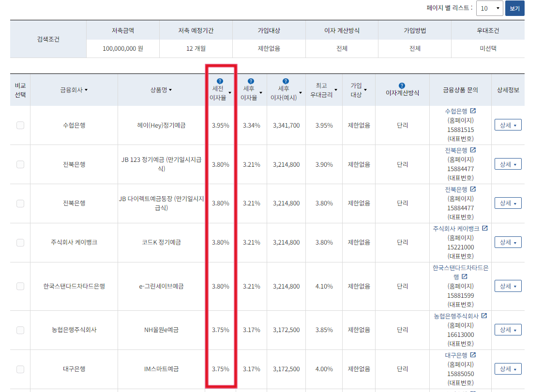Expand 상세 for 수협은행 row

(508, 125)
